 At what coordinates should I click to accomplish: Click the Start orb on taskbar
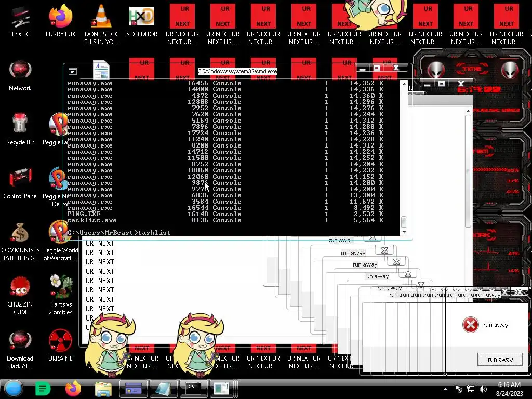tap(14, 389)
